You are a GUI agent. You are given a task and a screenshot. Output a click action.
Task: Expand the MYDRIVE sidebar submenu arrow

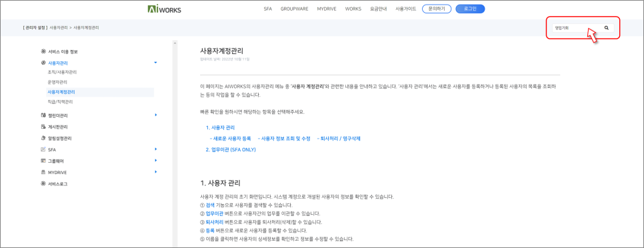click(x=155, y=172)
